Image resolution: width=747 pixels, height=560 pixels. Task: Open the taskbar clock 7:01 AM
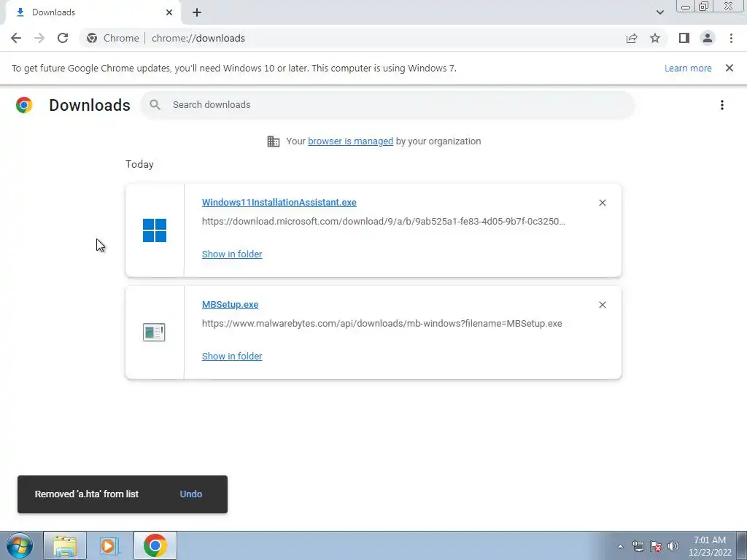pos(710,546)
